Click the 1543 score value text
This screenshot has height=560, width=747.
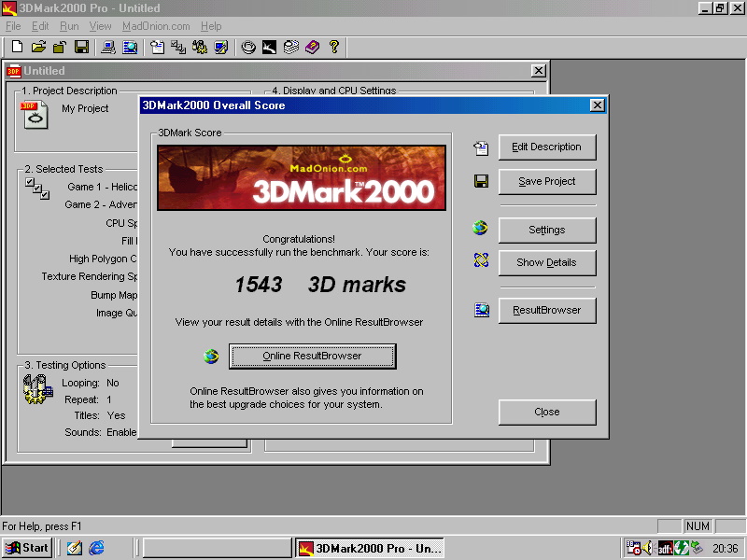click(x=259, y=285)
